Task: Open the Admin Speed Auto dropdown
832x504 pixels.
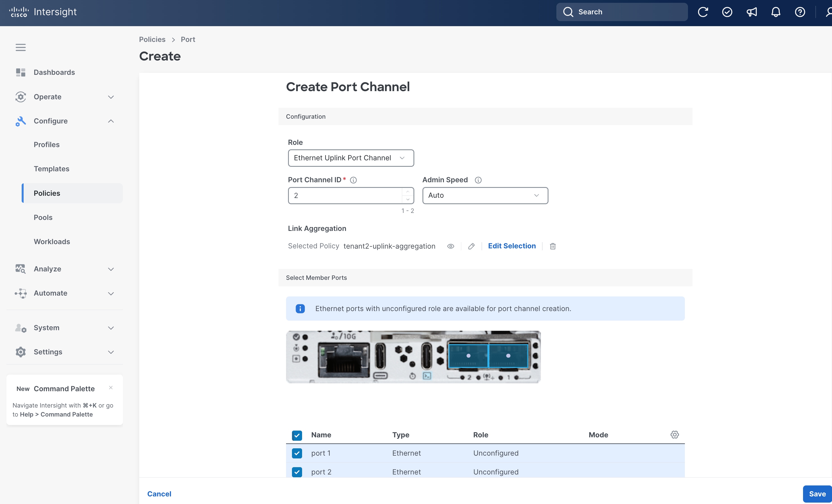Action: pyautogui.click(x=485, y=195)
